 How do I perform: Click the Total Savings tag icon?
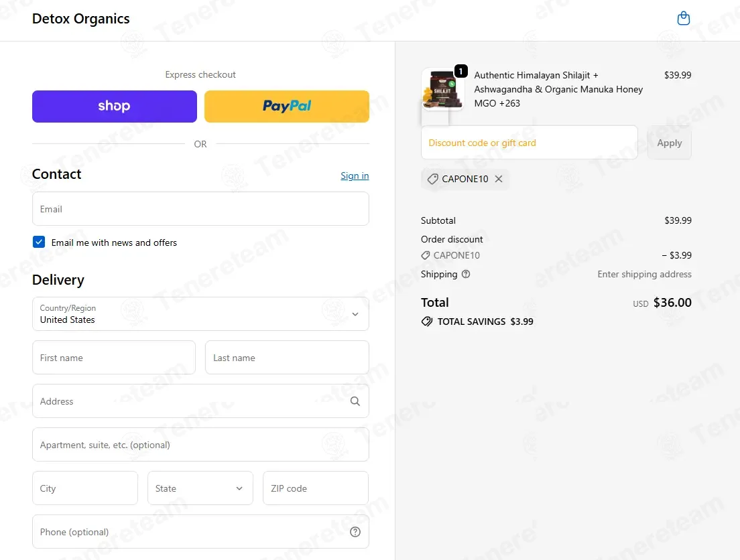tap(426, 322)
